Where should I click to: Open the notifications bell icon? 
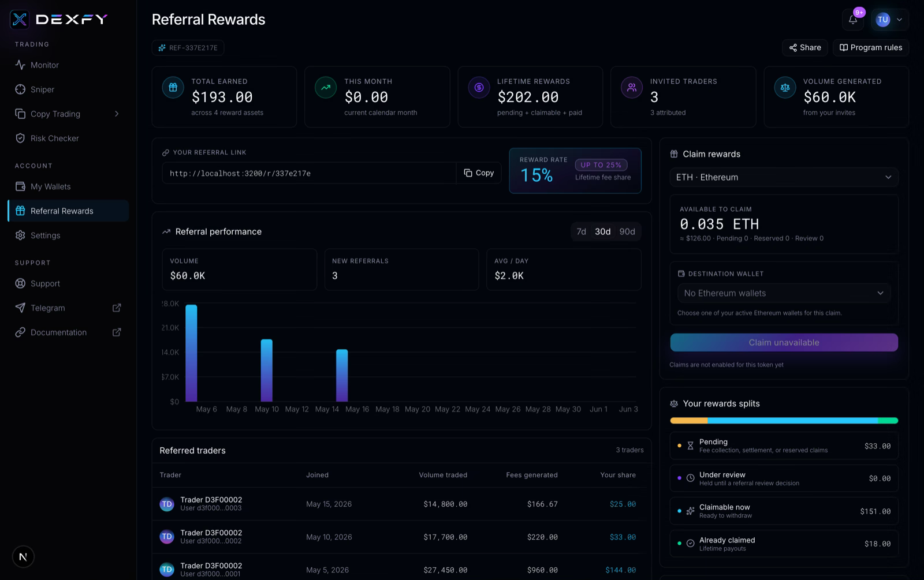853,20
